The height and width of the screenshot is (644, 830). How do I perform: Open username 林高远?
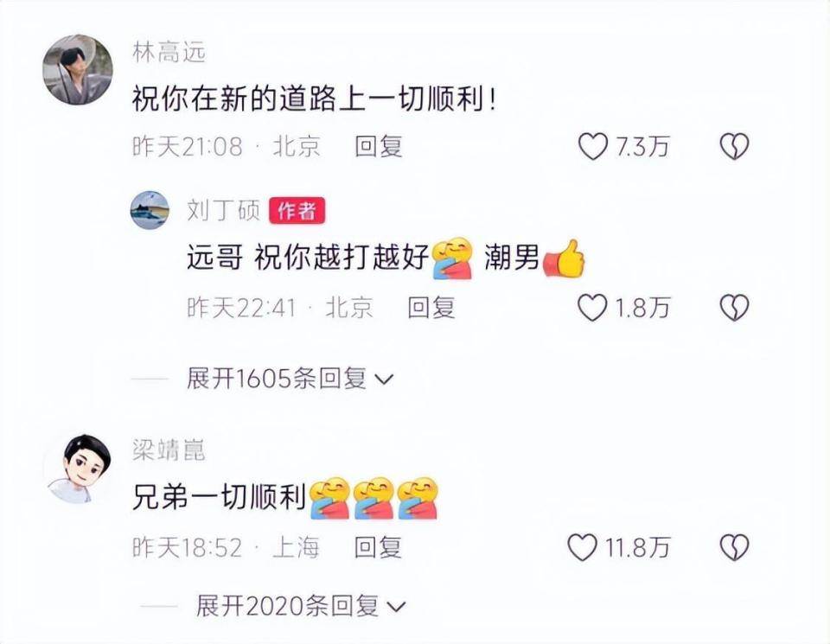(169, 53)
